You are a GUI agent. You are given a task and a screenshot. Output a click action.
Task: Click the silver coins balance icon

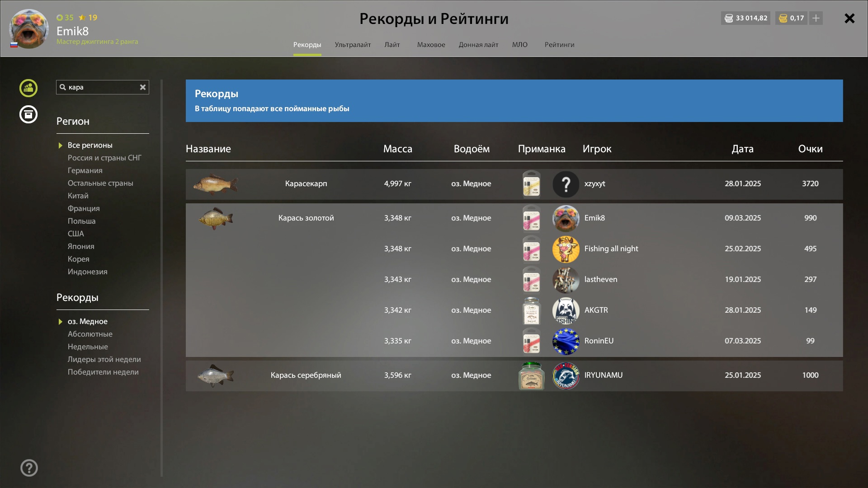tap(729, 19)
